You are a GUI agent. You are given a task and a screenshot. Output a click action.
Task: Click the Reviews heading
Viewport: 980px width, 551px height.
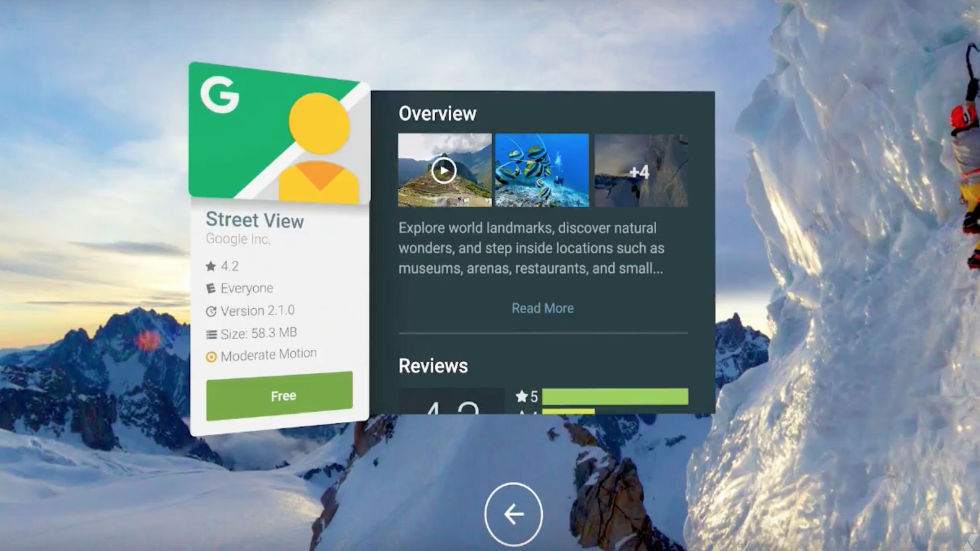click(x=433, y=366)
